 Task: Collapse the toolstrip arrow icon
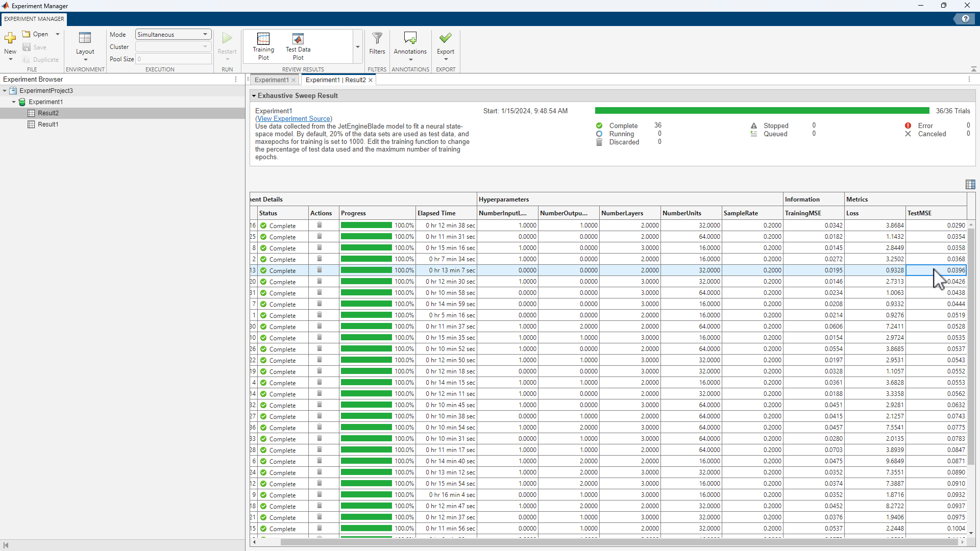point(973,69)
